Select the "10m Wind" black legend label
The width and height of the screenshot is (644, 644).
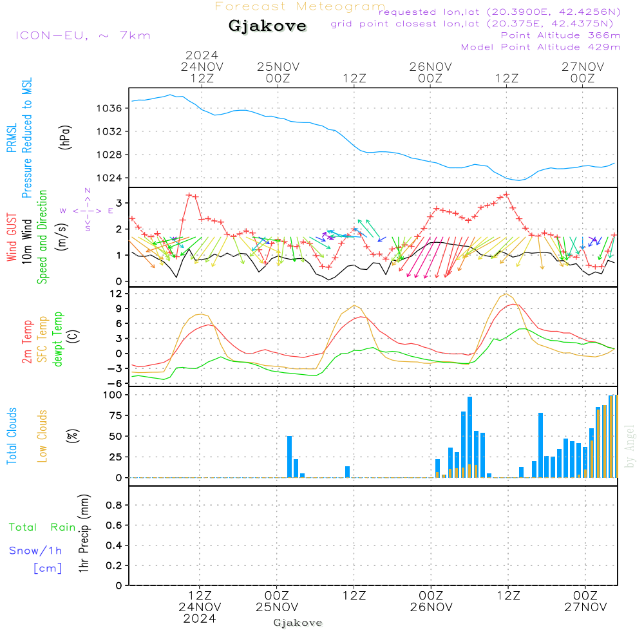[x=26, y=241]
